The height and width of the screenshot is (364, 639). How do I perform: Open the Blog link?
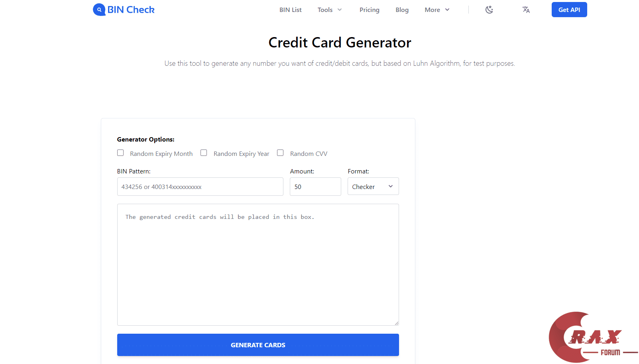(402, 10)
